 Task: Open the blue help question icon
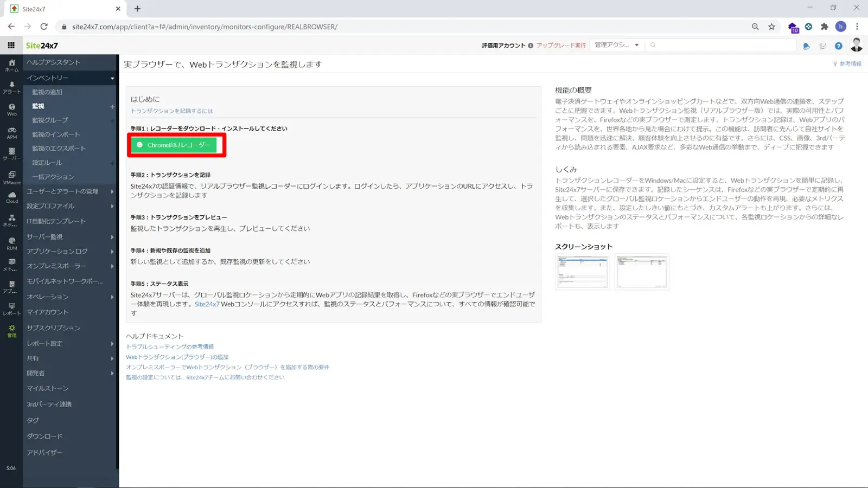[838, 46]
